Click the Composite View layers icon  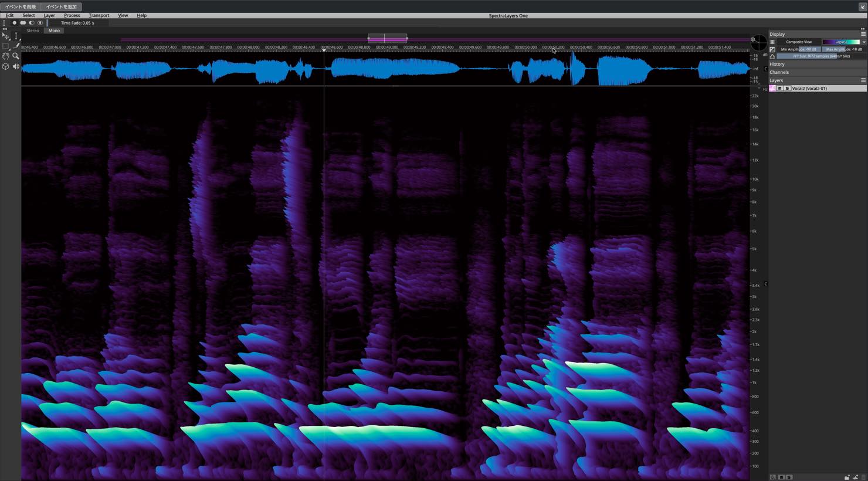click(772, 42)
